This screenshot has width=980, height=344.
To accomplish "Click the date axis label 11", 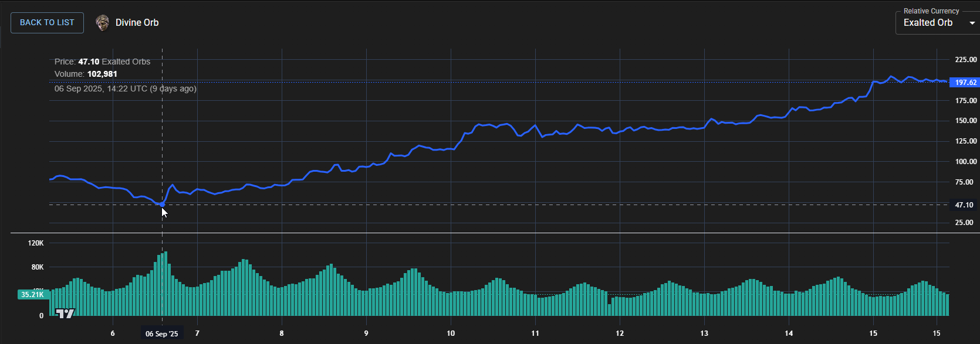I will (535, 333).
